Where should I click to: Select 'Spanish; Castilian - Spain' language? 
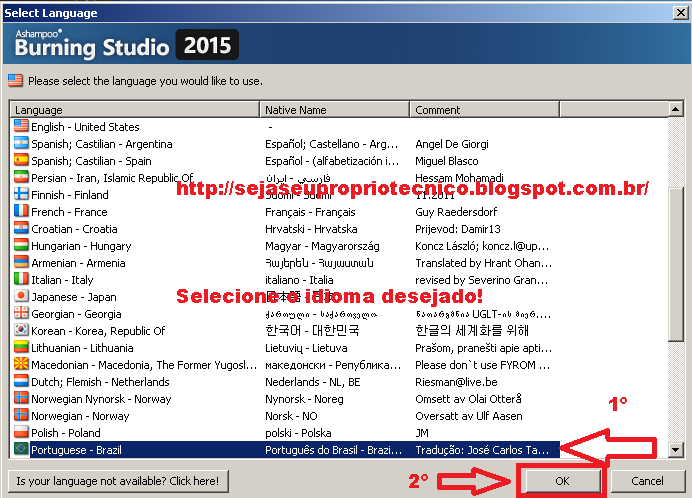click(x=91, y=161)
